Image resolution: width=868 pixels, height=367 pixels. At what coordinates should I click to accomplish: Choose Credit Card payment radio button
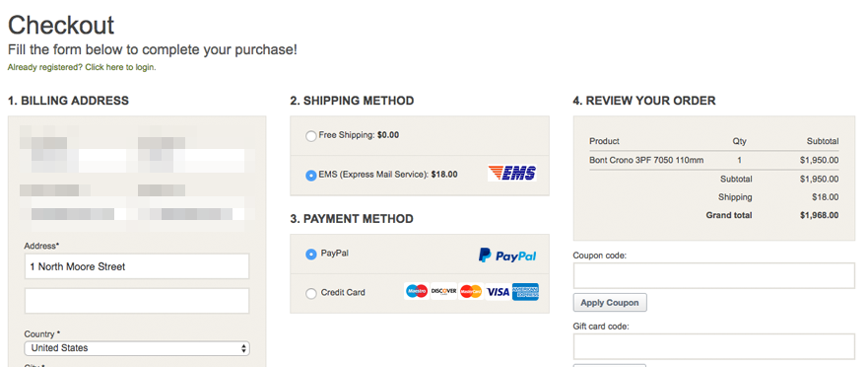click(311, 293)
